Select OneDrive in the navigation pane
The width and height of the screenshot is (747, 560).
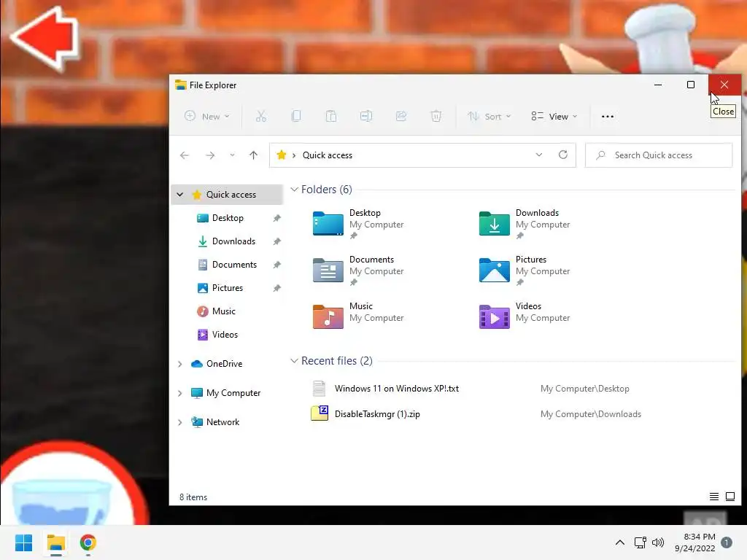[225, 364]
